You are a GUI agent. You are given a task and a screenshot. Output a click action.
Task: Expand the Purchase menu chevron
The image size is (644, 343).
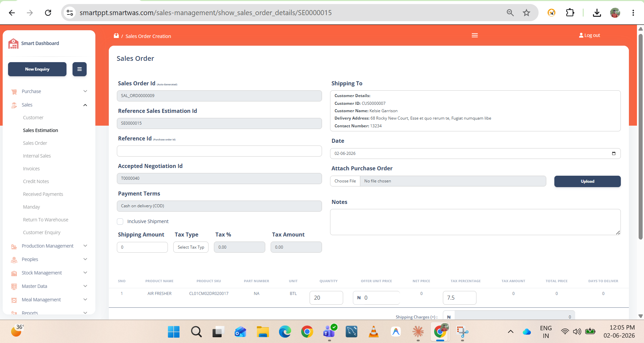pos(85,91)
